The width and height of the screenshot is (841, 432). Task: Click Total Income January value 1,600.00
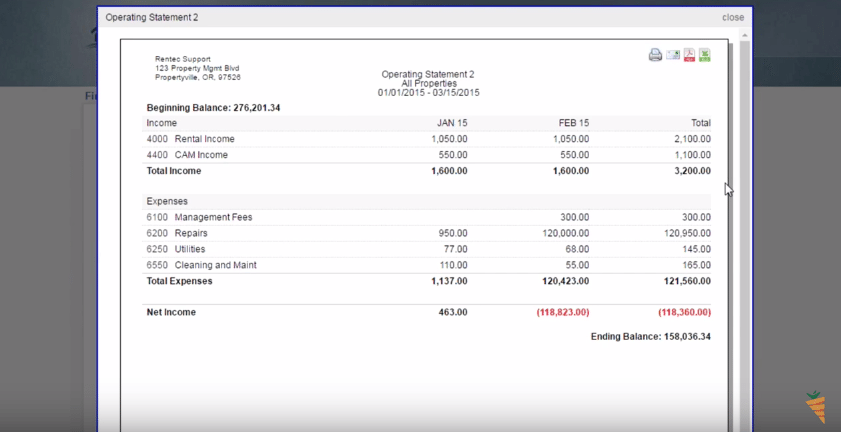point(449,171)
